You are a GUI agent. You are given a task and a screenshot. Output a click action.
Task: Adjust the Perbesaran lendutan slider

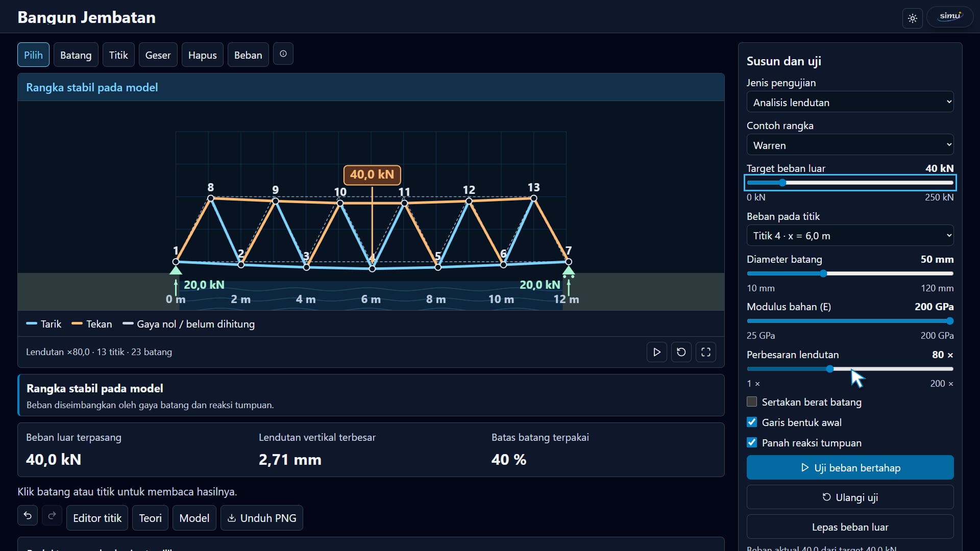850,369
